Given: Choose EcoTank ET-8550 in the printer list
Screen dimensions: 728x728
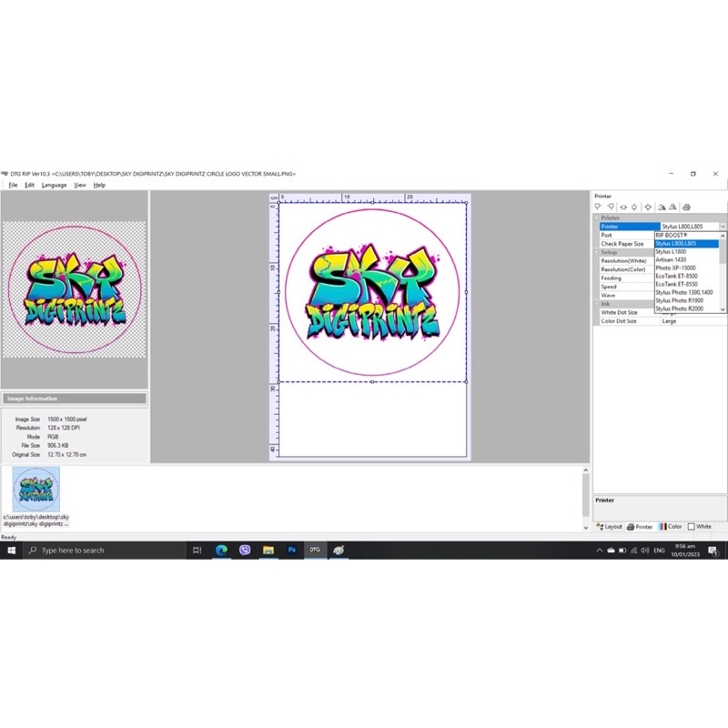Looking at the screenshot, I should pyautogui.click(x=676, y=284).
